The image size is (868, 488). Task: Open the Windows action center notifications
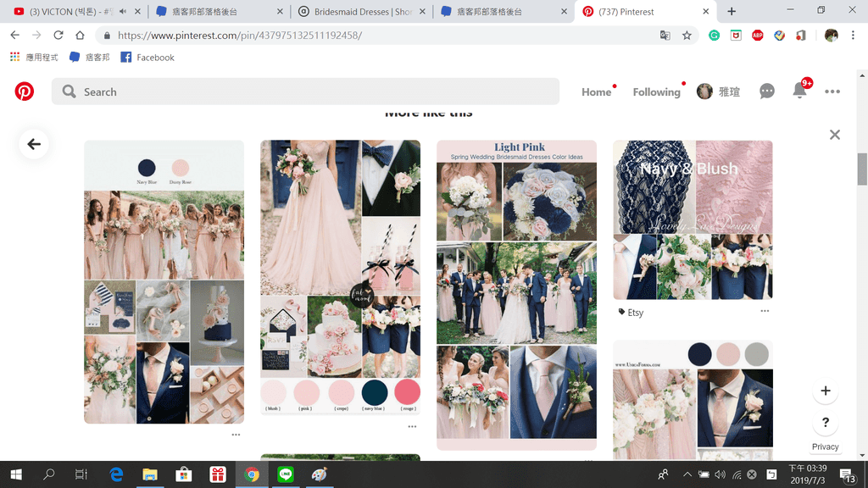click(x=847, y=474)
